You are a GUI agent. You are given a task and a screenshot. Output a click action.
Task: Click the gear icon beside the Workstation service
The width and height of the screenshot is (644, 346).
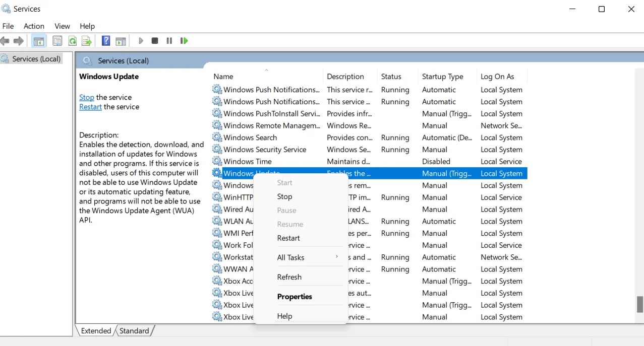pos(217,257)
